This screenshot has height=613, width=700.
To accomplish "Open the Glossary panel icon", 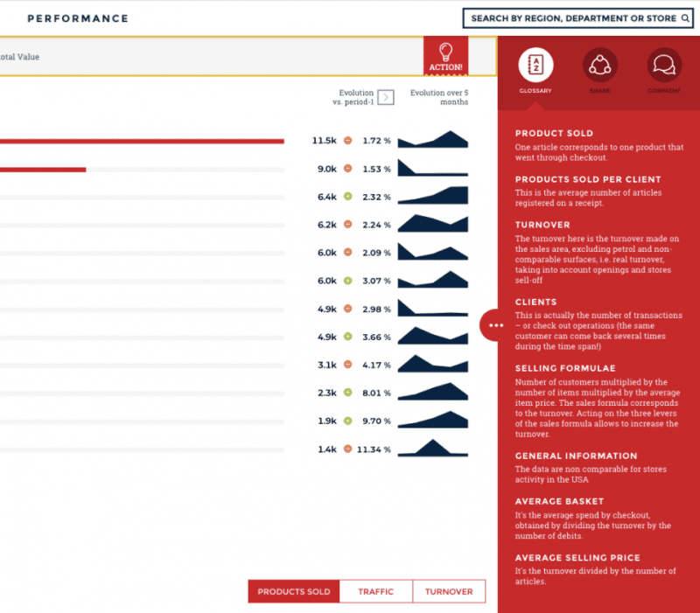I will (x=535, y=65).
